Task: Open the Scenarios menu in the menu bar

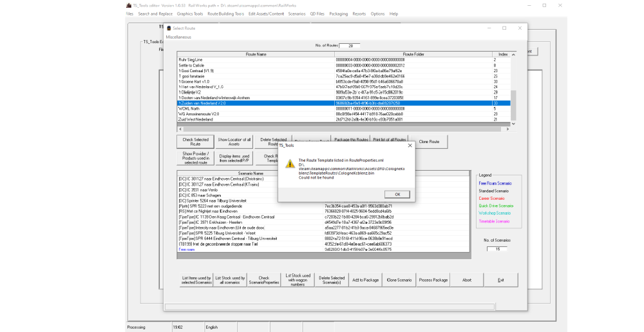Action: (297, 14)
